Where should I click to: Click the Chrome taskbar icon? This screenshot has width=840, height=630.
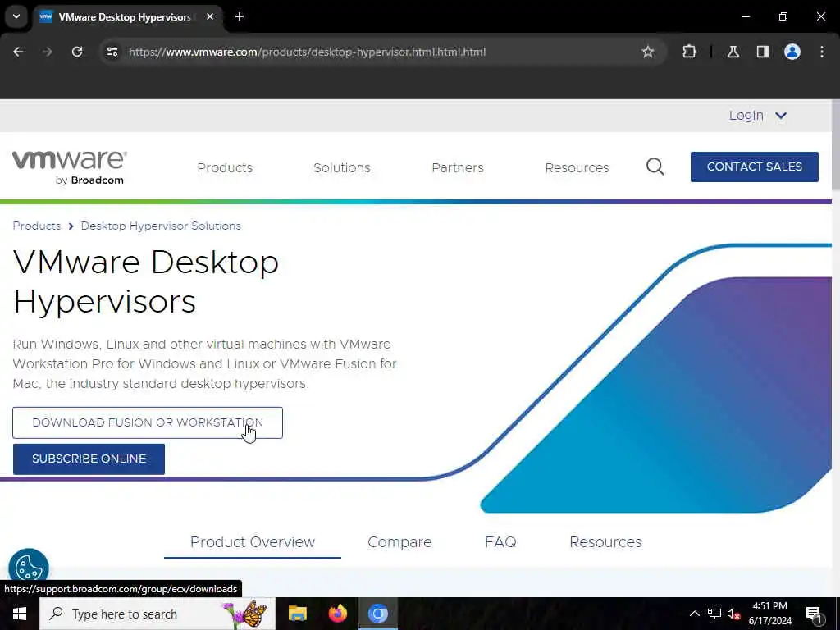377,614
